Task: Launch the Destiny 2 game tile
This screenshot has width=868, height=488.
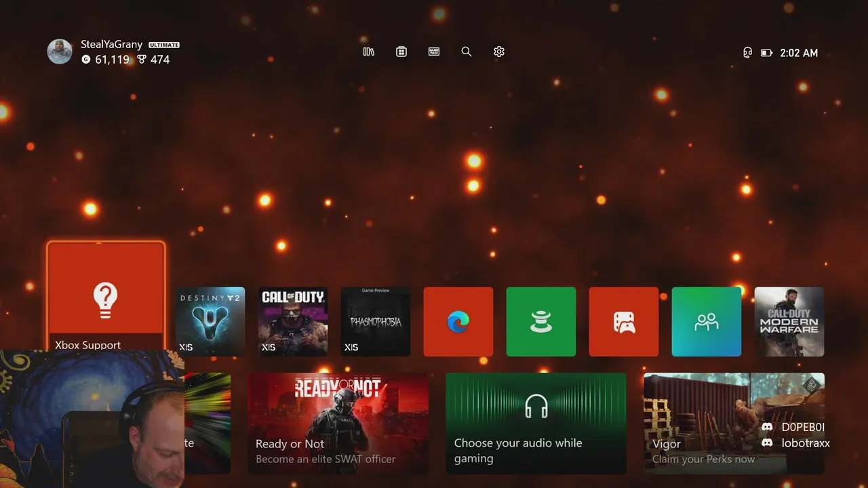Action: click(210, 321)
